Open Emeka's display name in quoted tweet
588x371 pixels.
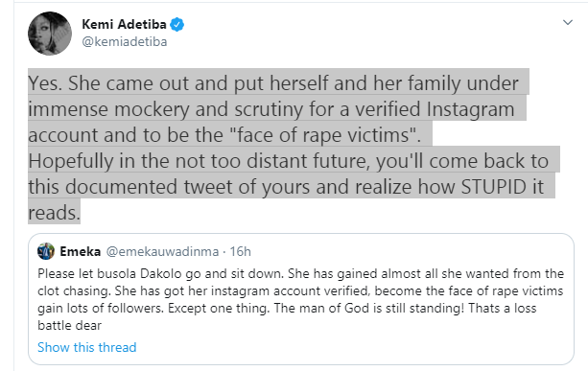[81, 251]
